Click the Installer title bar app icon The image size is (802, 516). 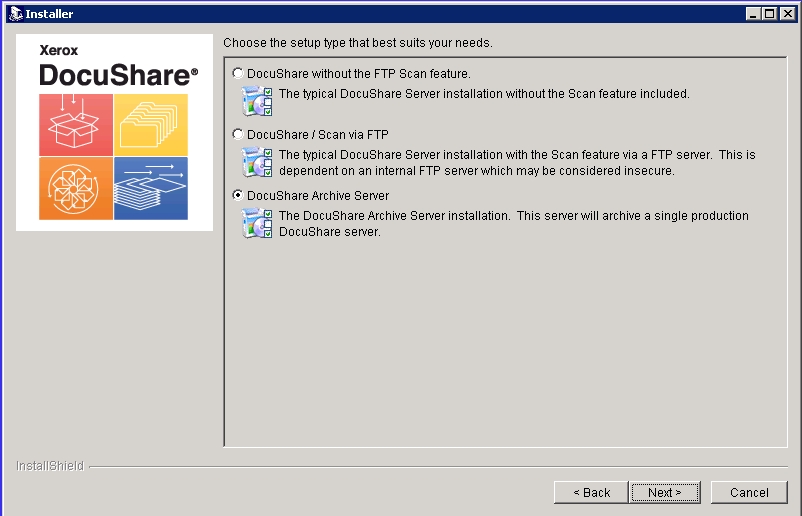click(16, 13)
